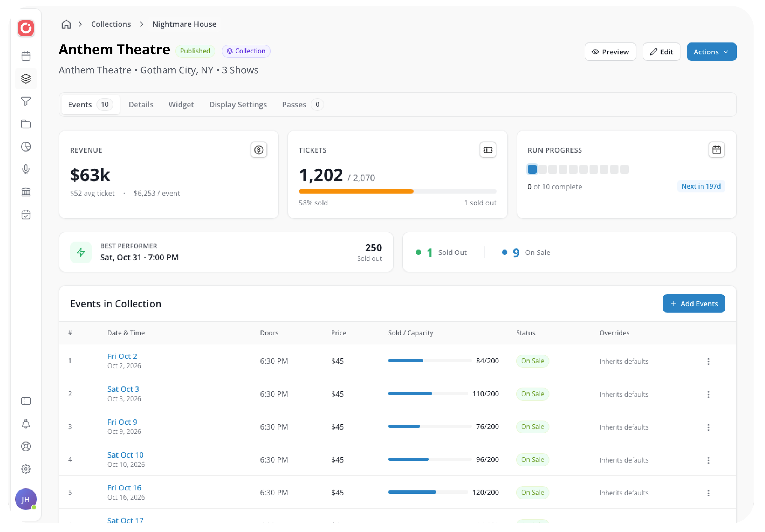Click the first run progress square

click(532, 169)
